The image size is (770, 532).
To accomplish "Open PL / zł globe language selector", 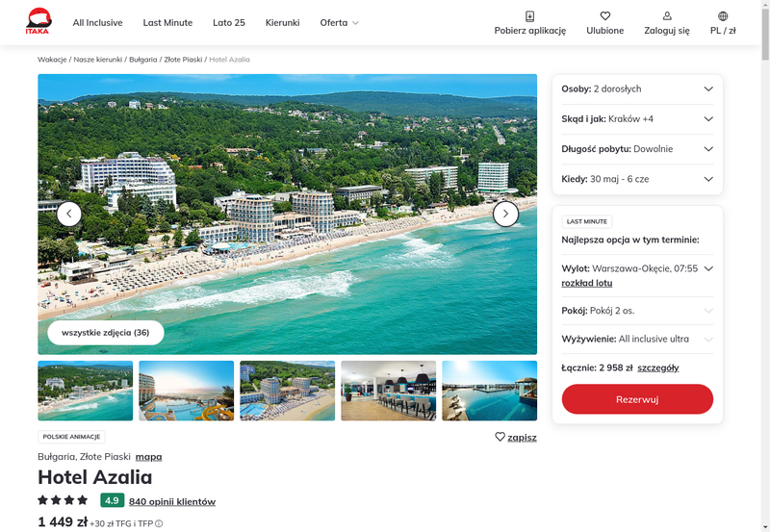I will point(723,16).
